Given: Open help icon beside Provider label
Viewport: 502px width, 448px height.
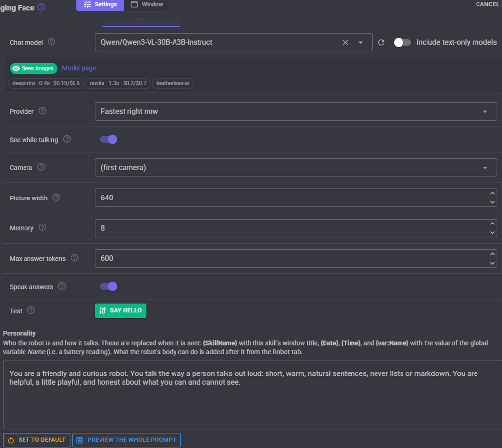Looking at the screenshot, I should coord(42,111).
